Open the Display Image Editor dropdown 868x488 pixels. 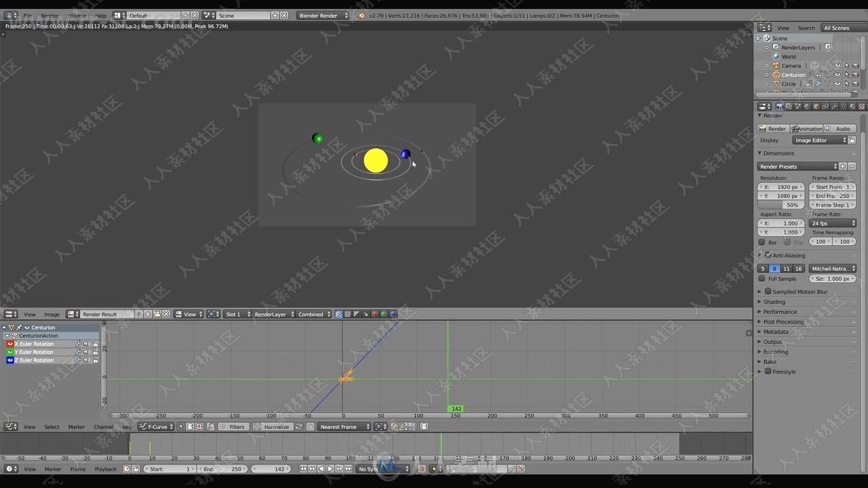coord(820,140)
